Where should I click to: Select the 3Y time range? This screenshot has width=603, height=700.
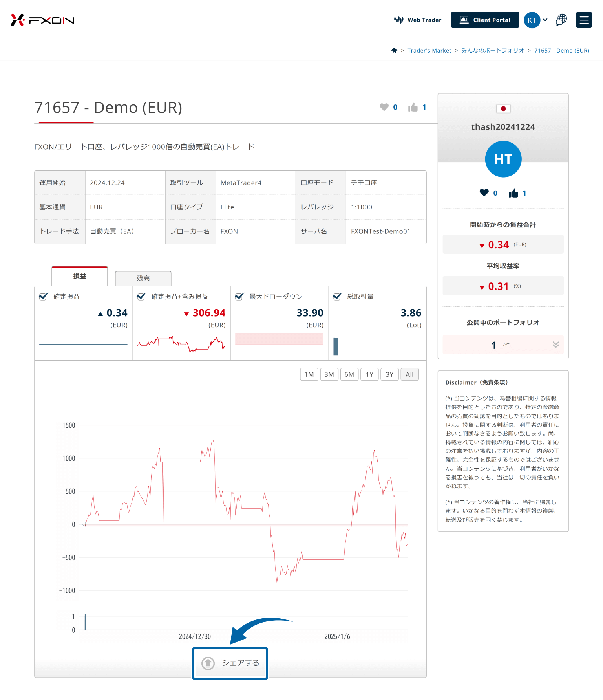[x=389, y=374]
